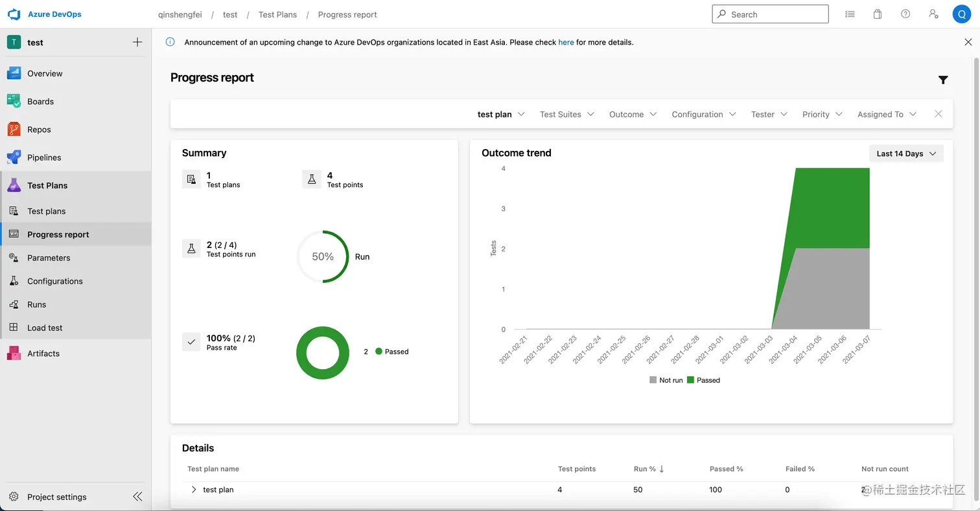Open the Tester filter dropdown
The width and height of the screenshot is (980, 511).
click(x=769, y=114)
